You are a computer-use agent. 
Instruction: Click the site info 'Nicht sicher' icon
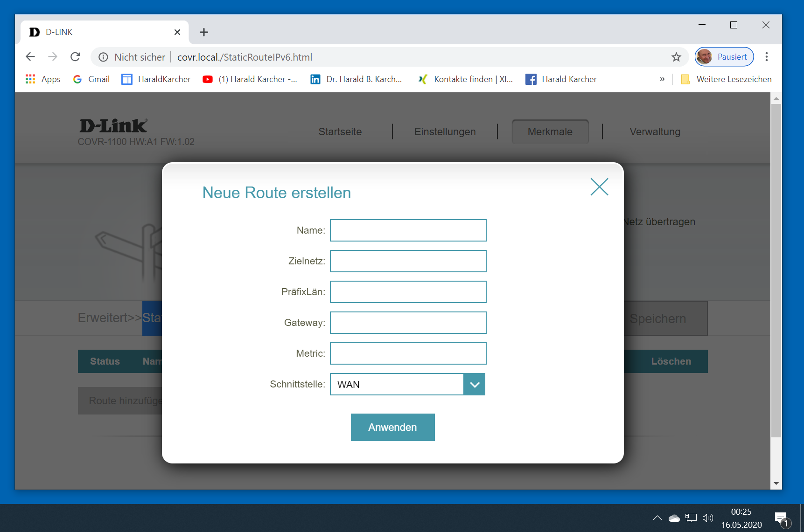tap(104, 57)
